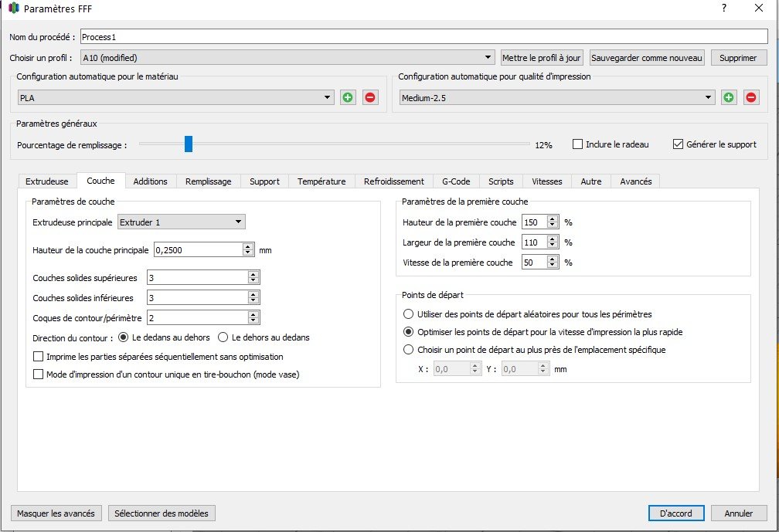Decrease Coques de contour/périmètre stepper value
The width and height of the screenshot is (779, 532).
[x=253, y=320]
